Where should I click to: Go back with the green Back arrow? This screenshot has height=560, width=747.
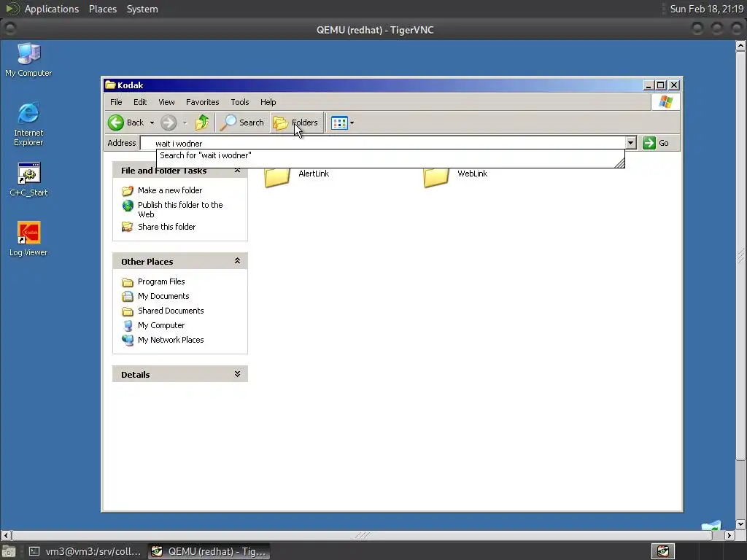click(x=125, y=122)
